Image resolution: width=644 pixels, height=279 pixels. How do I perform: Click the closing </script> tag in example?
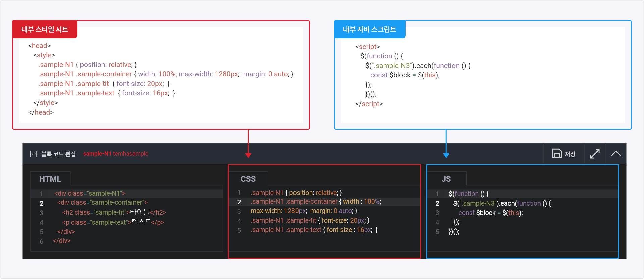pos(369,104)
